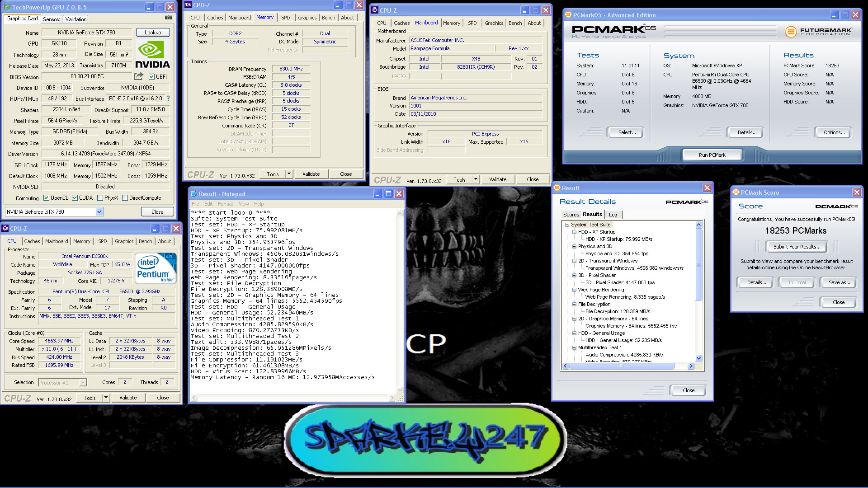868x488 pixels.
Task: Click the GPU-Z title bar chip icon
Action: 7,7
